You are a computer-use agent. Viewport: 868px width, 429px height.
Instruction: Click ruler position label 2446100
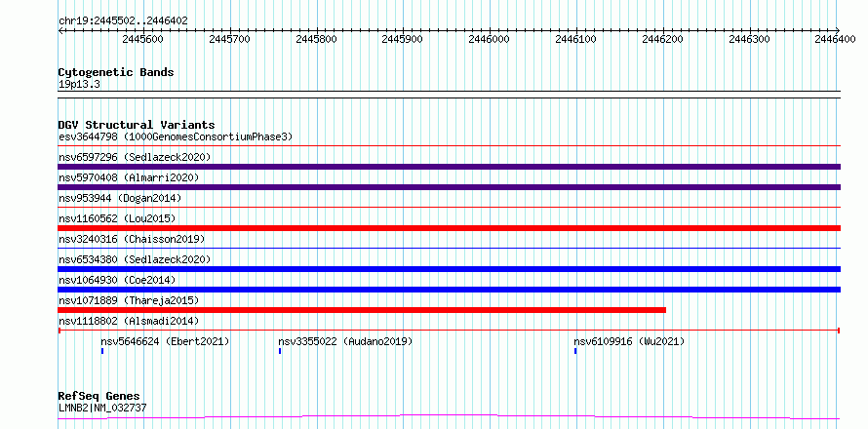coord(575,40)
